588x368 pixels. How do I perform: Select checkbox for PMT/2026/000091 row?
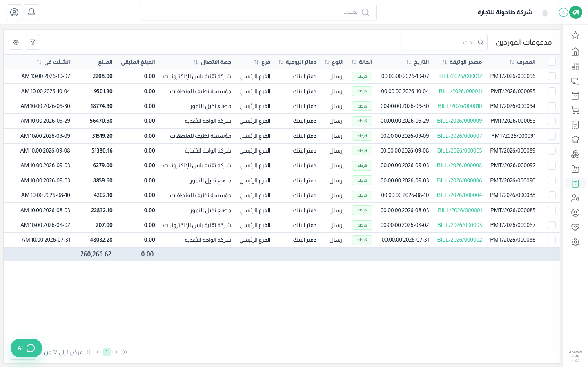[552, 136]
